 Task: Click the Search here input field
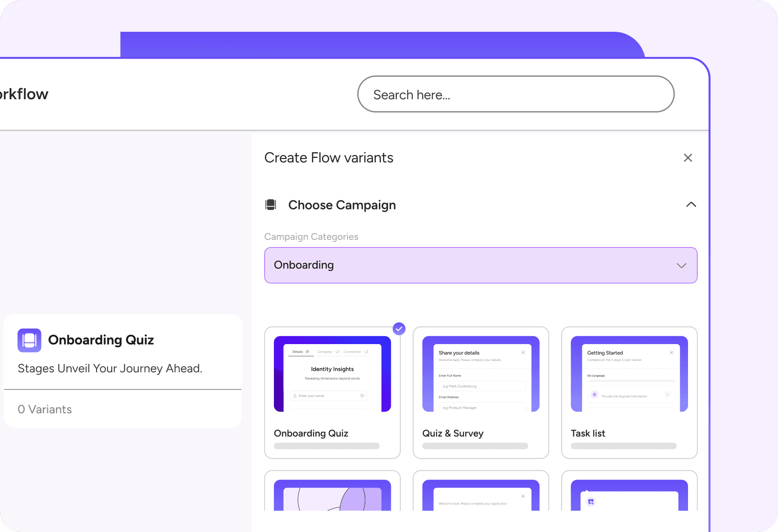(515, 94)
